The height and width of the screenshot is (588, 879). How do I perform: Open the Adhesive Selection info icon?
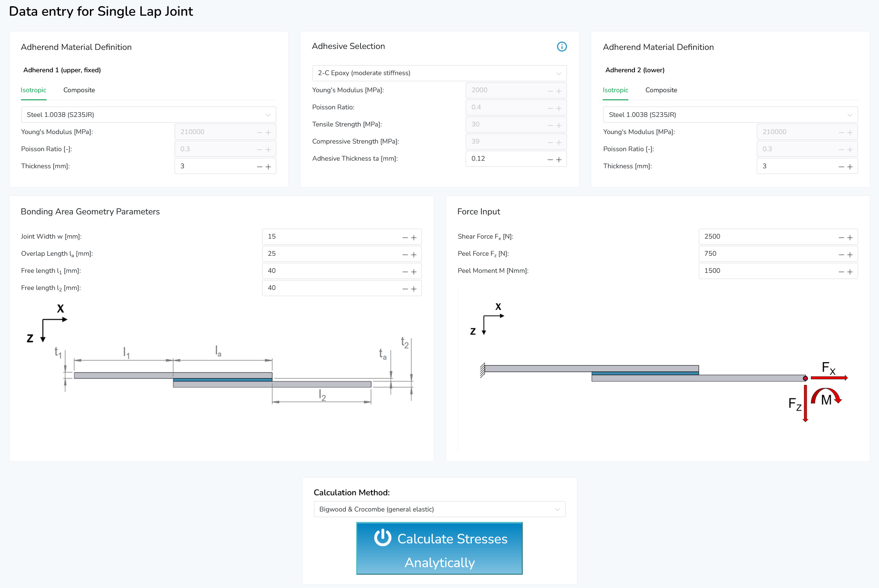562,47
